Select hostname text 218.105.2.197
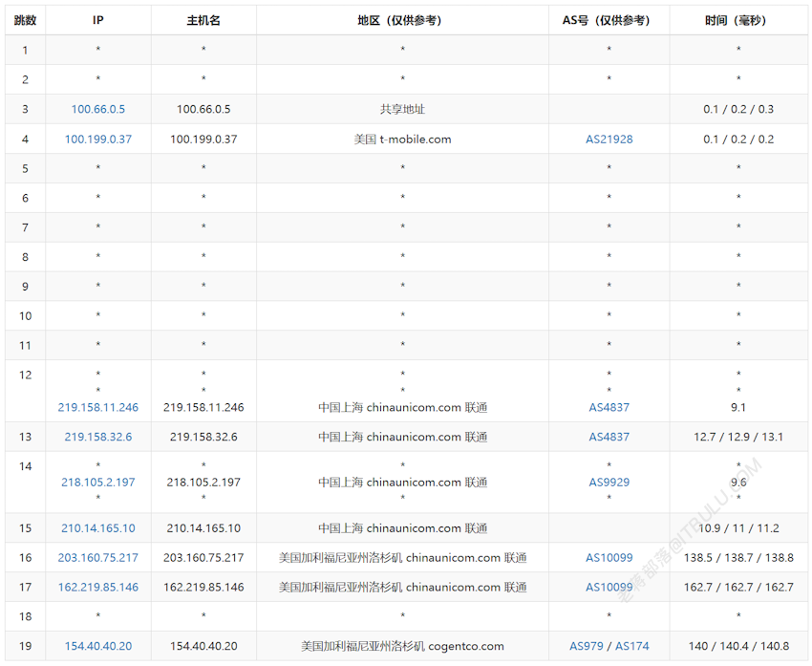This screenshot has height=666, width=812. (x=203, y=483)
